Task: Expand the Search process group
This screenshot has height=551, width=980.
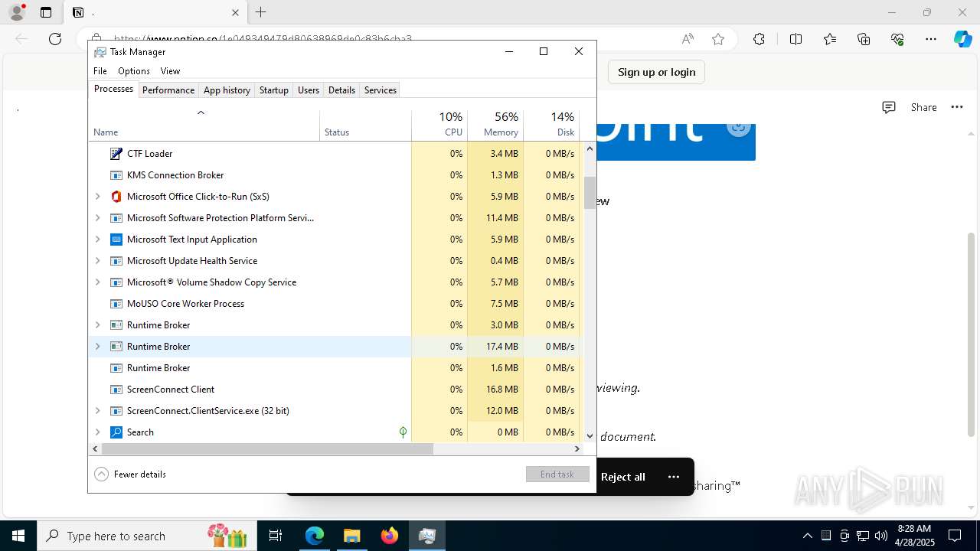Action: (x=97, y=432)
